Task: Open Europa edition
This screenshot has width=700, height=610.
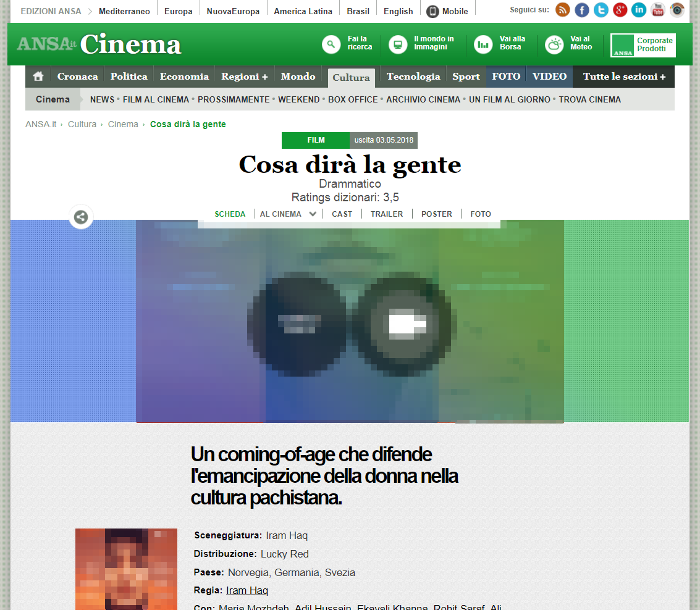Action: pyautogui.click(x=178, y=11)
